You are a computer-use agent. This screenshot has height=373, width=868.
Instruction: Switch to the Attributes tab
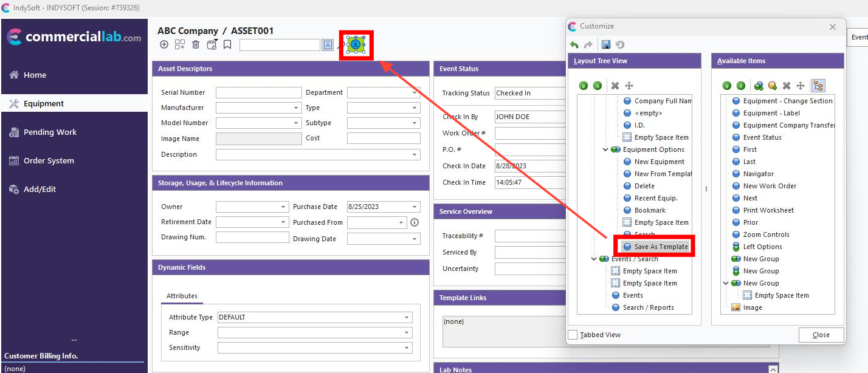(x=182, y=296)
